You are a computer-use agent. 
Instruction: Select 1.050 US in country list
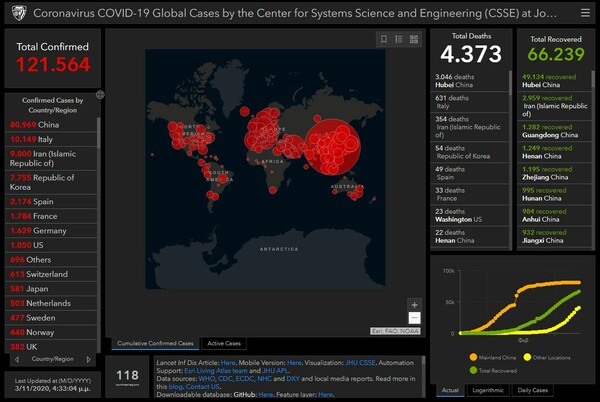click(51, 245)
